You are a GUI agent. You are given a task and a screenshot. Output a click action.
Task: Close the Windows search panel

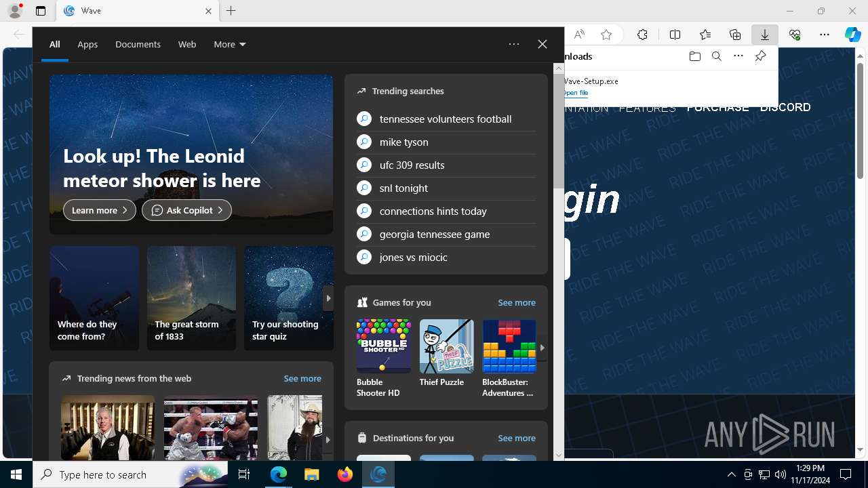(542, 44)
